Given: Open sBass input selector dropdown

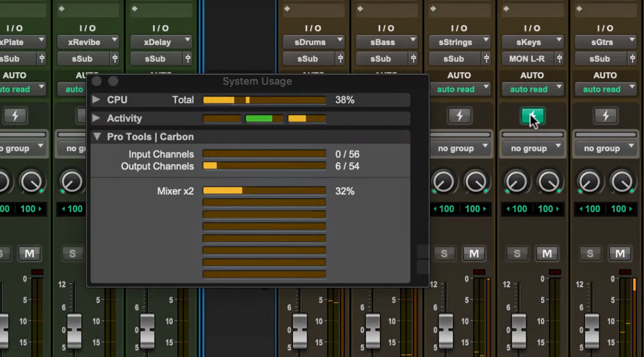Looking at the screenshot, I should tap(386, 42).
